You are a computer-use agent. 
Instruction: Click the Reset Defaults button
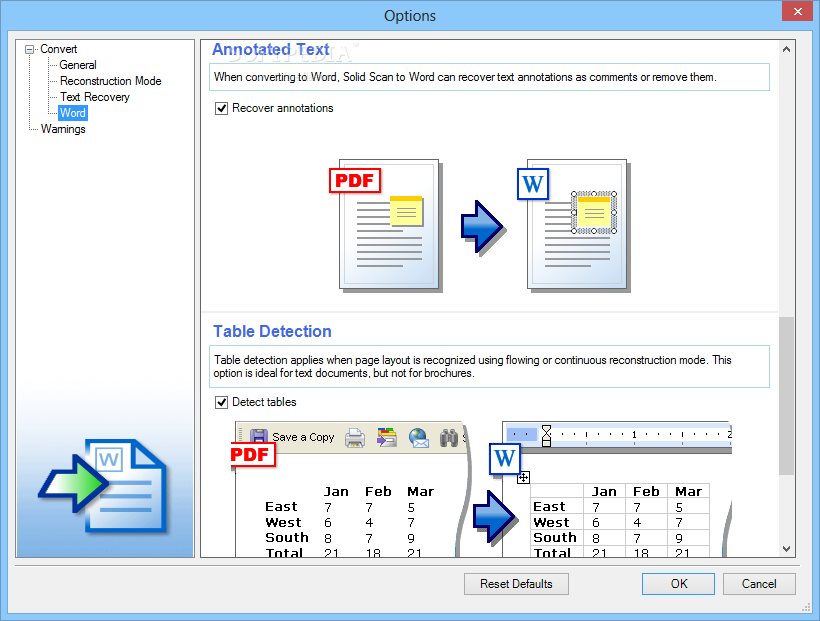pyautogui.click(x=516, y=584)
